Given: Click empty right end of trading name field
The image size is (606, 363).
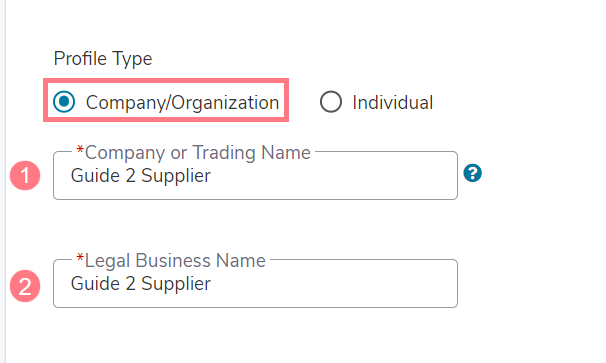Looking at the screenshot, I should click(386, 176).
